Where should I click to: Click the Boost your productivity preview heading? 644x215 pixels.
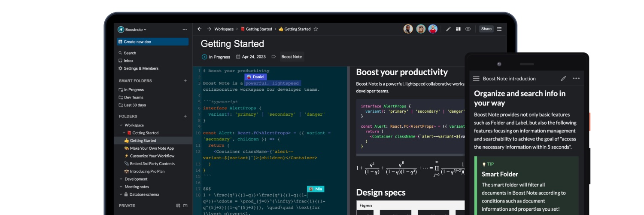pyautogui.click(x=402, y=72)
